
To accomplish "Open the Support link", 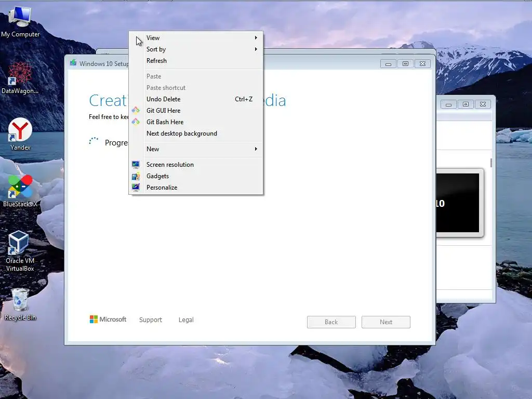I will pos(151,320).
